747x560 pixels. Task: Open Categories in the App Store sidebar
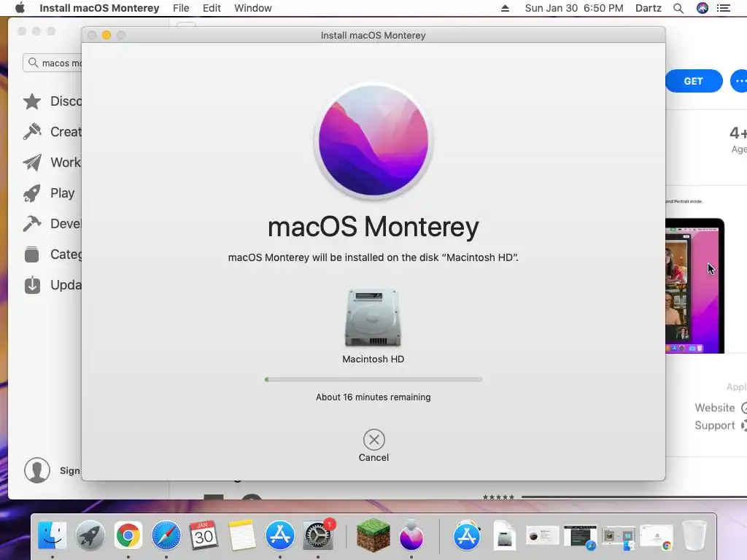(53, 254)
